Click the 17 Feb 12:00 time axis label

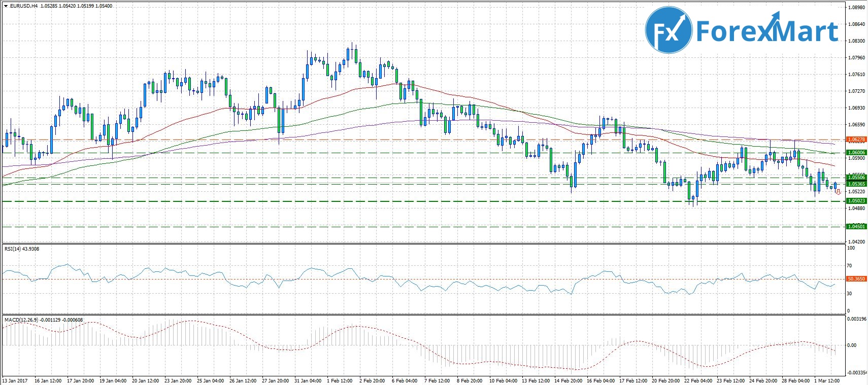click(633, 380)
